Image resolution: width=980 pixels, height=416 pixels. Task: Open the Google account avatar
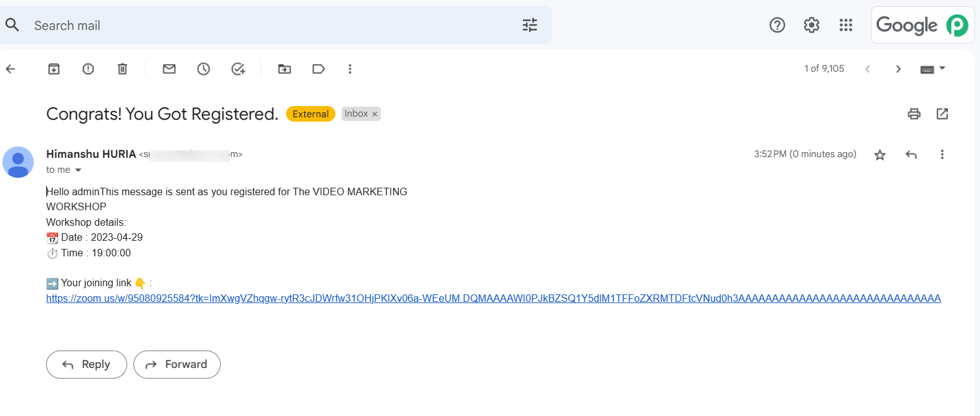[x=958, y=25]
